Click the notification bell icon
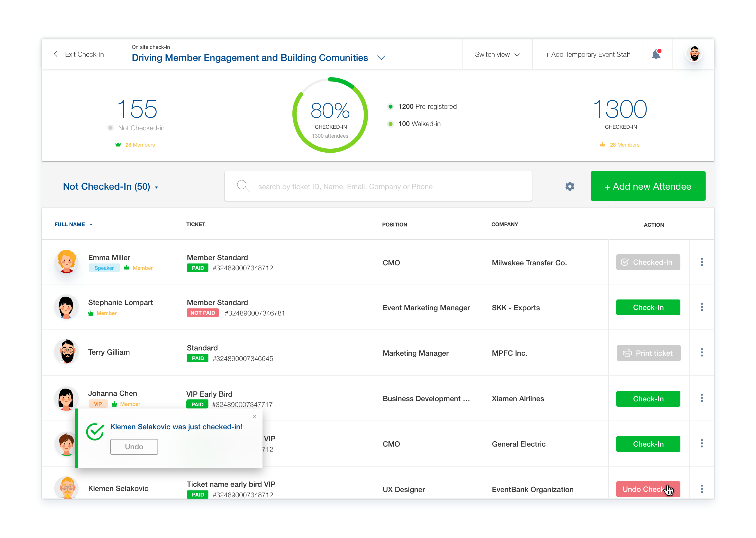Screen dimensions: 756x538 pos(656,54)
